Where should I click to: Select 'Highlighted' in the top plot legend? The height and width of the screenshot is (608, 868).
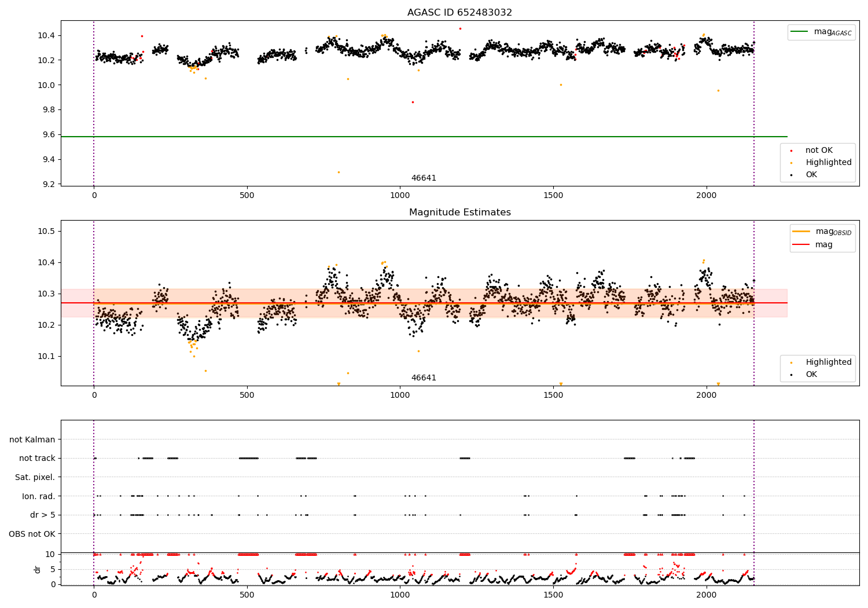pos(829,163)
